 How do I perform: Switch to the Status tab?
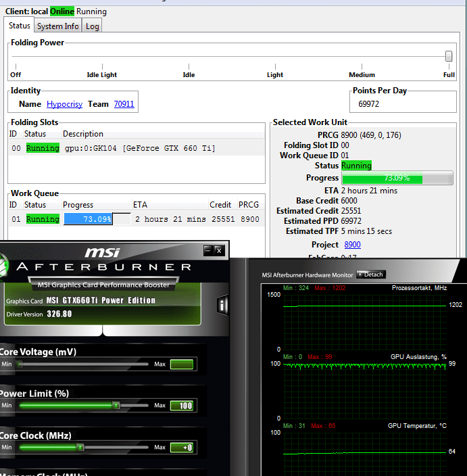coord(19,26)
